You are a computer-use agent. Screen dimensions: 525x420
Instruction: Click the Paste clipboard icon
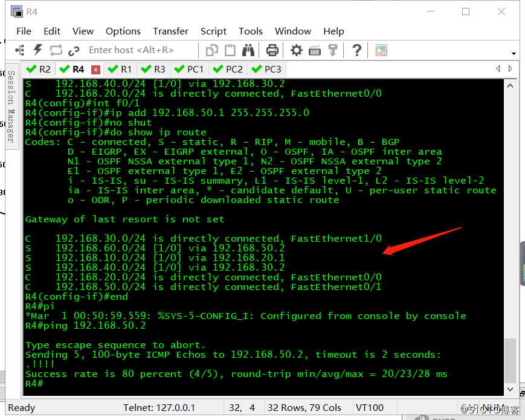230,50
